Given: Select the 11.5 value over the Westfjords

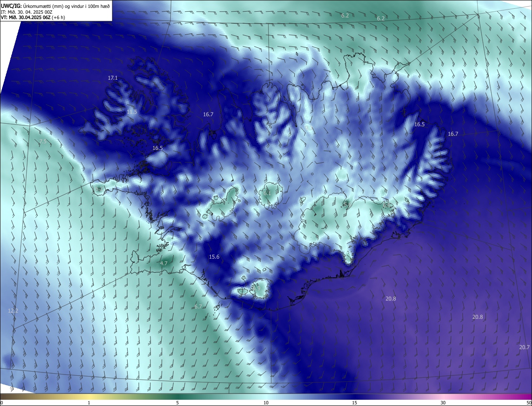Looking at the screenshot, I should [x=132, y=112].
